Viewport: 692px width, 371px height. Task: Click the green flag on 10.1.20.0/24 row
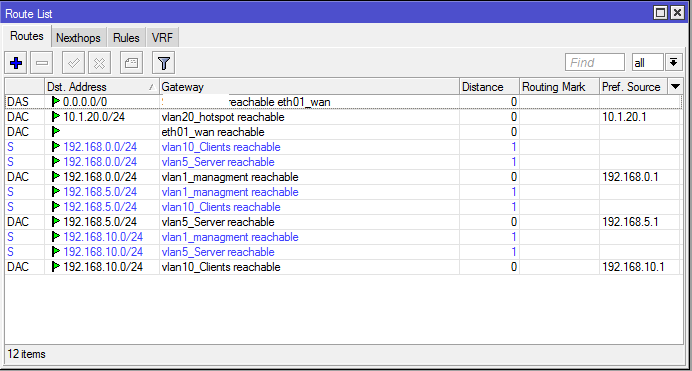pos(56,117)
